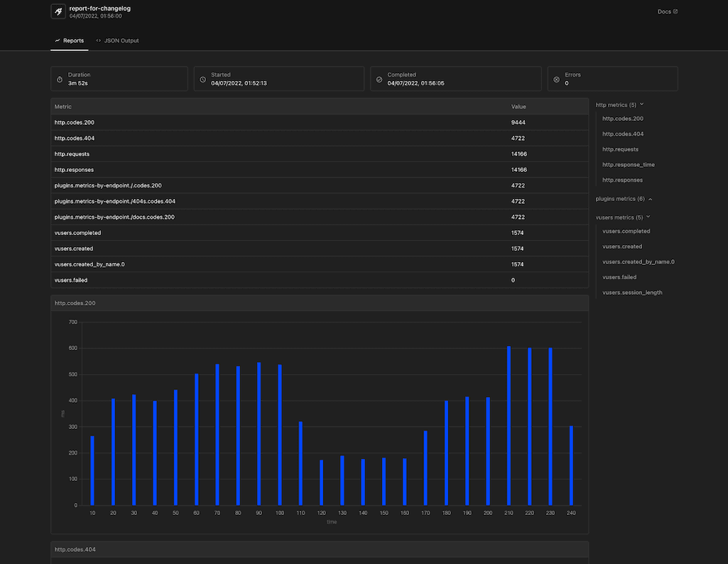Click the code brackets icon beside JSON Output
This screenshot has width=728, height=564.
[x=99, y=40]
